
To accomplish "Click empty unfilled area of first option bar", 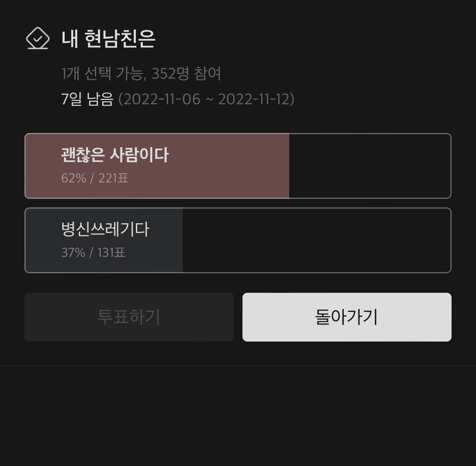I will (369, 166).
